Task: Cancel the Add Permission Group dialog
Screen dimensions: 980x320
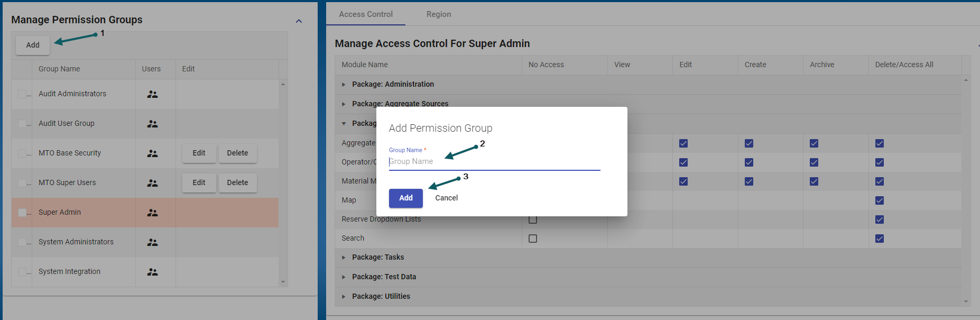Action: pos(446,198)
